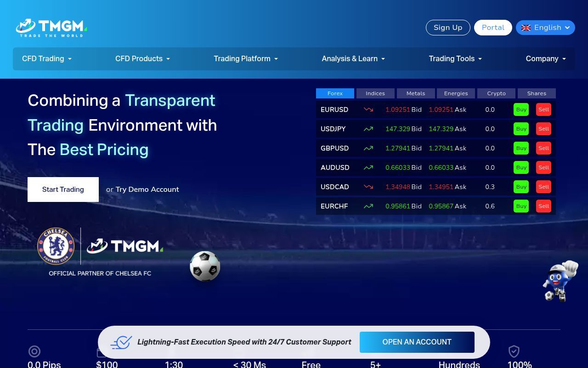
Task: Sell GBPUSD
Action: coord(543,148)
